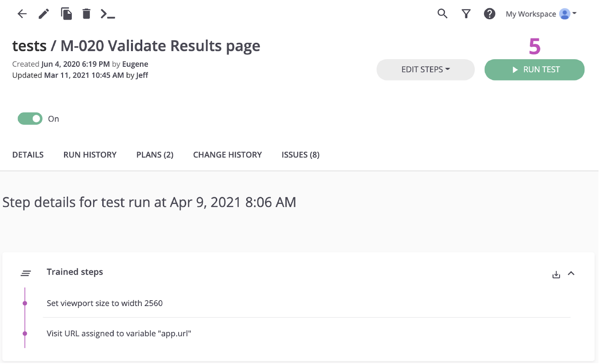
Task: Apply filters using the funnel icon
Action: pos(466,13)
